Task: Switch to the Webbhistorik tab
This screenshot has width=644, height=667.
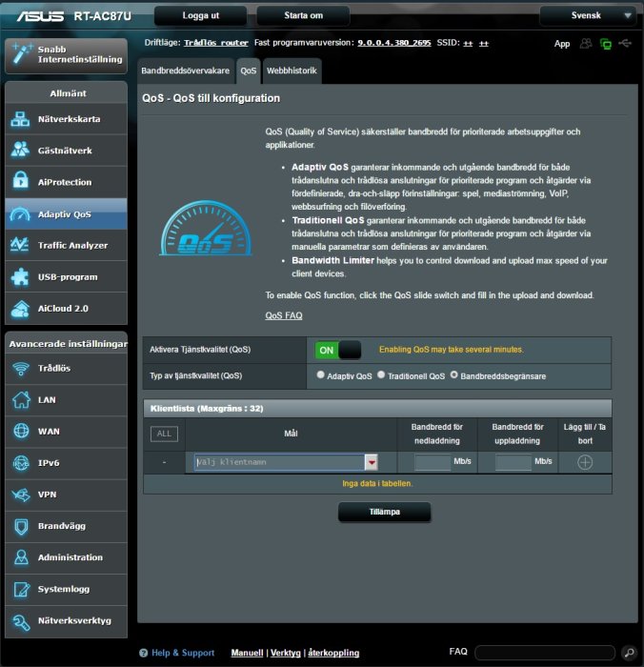Action: tap(292, 71)
